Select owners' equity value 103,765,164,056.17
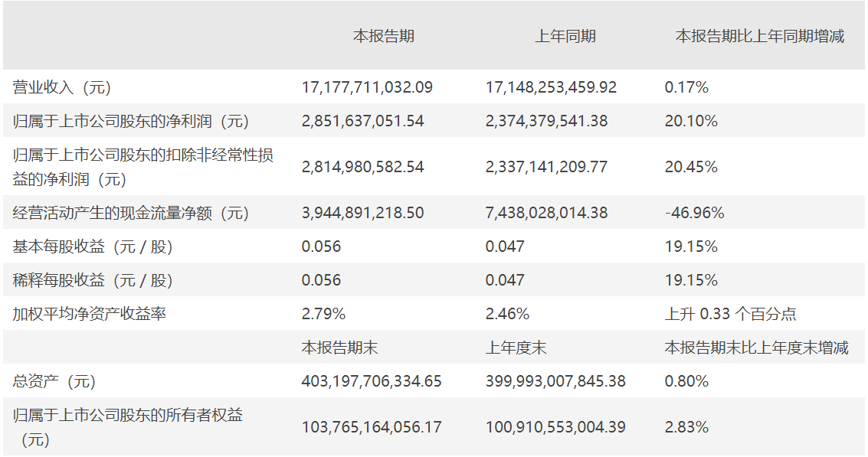The width and height of the screenshot is (868, 457). click(x=372, y=428)
